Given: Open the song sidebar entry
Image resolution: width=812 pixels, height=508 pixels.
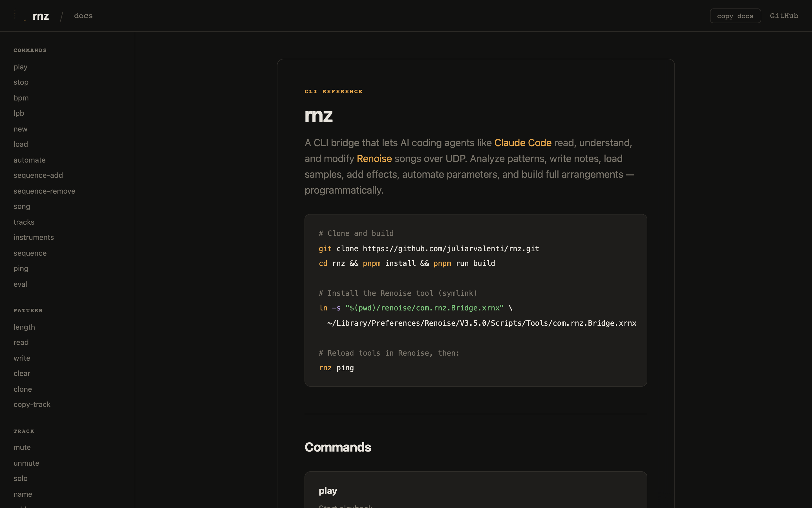Looking at the screenshot, I should pos(22,206).
